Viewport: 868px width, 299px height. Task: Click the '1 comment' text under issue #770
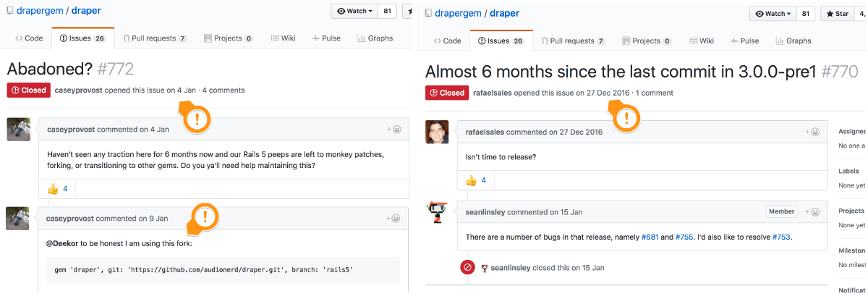[x=655, y=93]
